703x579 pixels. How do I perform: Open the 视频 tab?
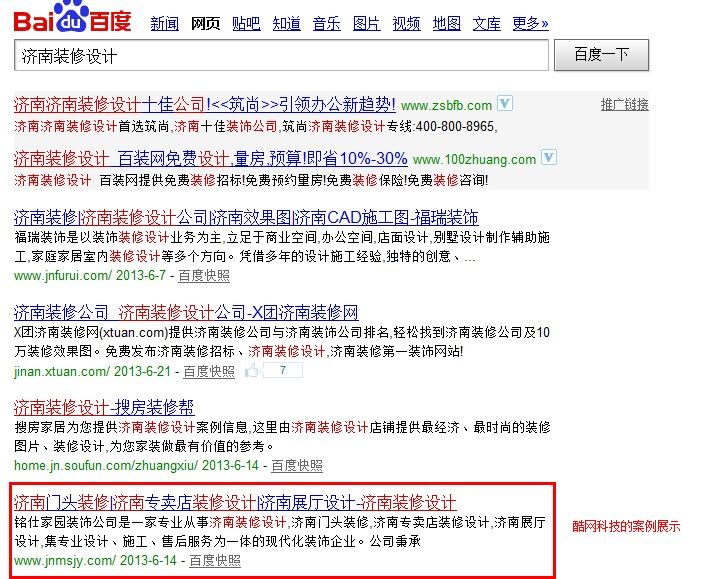click(407, 23)
